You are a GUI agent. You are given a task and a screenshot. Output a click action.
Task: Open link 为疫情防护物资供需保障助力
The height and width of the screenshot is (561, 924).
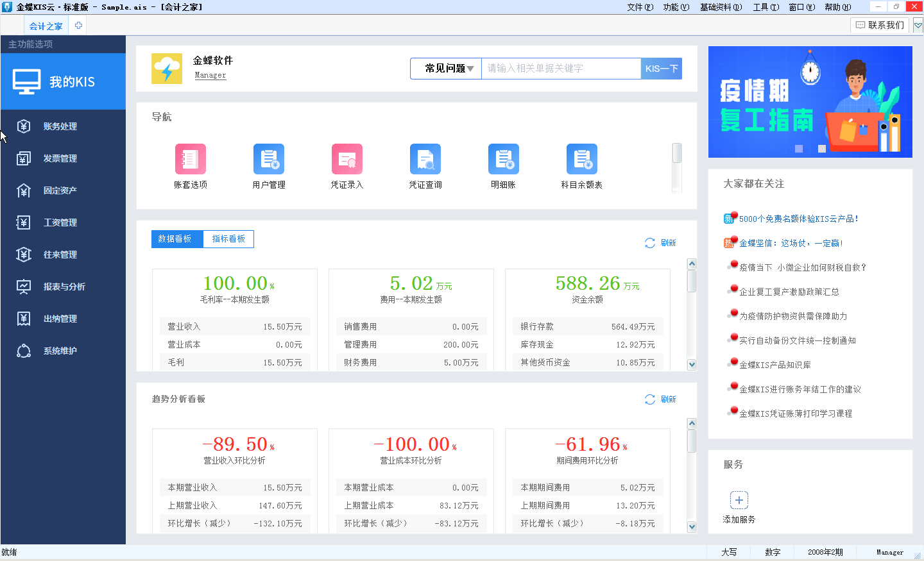coord(793,316)
